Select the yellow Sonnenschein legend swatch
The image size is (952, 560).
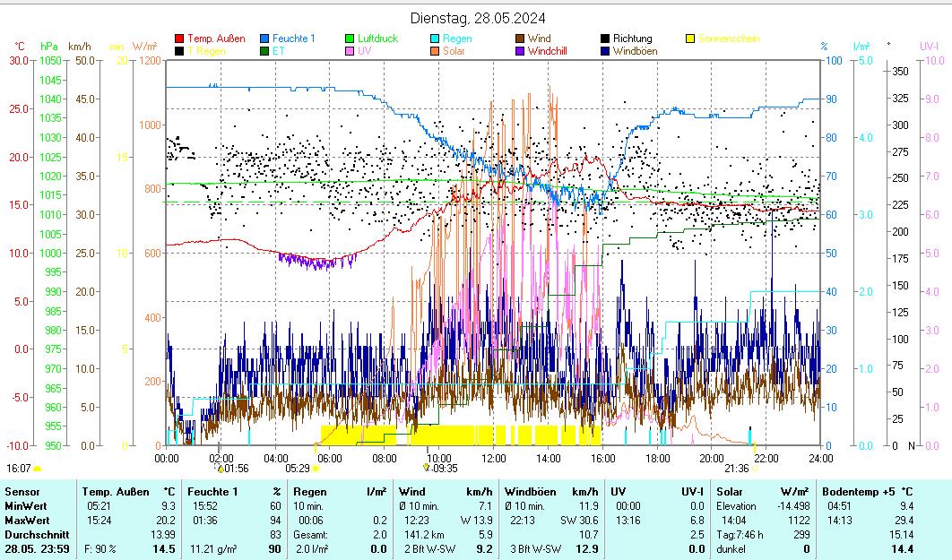(690, 39)
